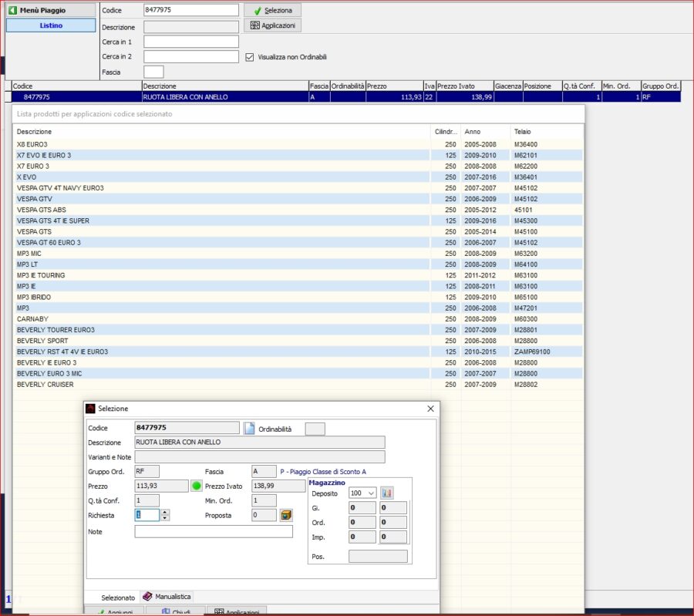Expand the Deposito dropdown
Screen dimensions: 694x616
pos(369,493)
